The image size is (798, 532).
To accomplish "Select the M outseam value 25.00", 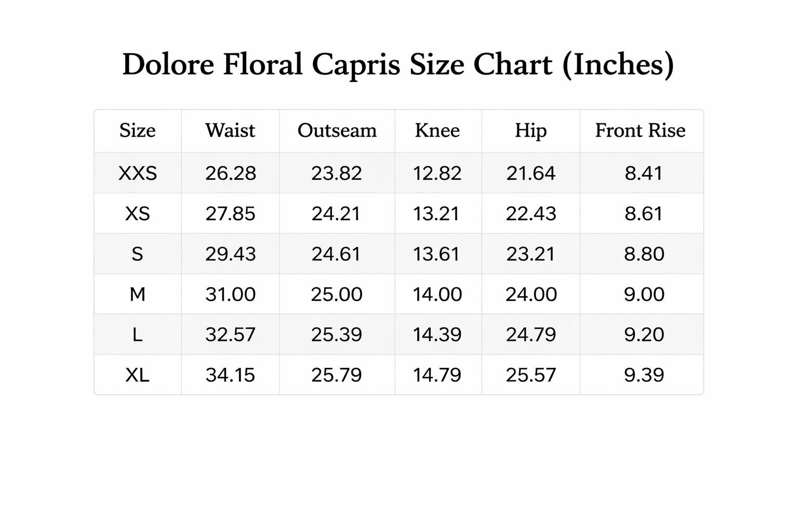I will [x=337, y=295].
